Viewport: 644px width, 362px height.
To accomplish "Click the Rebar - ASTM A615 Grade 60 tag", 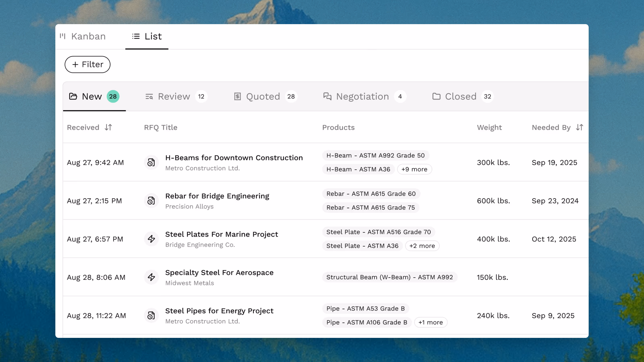I will tap(371, 194).
